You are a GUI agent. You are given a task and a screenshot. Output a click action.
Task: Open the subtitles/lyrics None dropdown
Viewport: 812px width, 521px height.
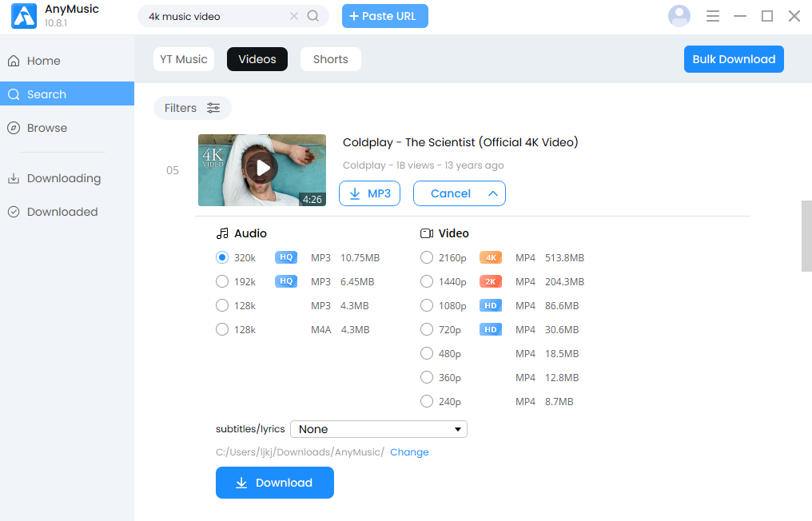379,429
